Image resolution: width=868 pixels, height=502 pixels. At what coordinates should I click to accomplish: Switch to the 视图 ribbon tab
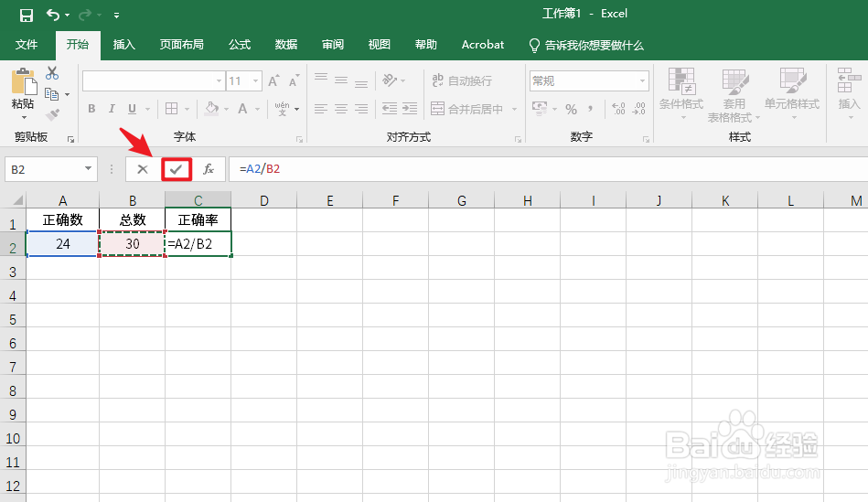tap(380, 45)
